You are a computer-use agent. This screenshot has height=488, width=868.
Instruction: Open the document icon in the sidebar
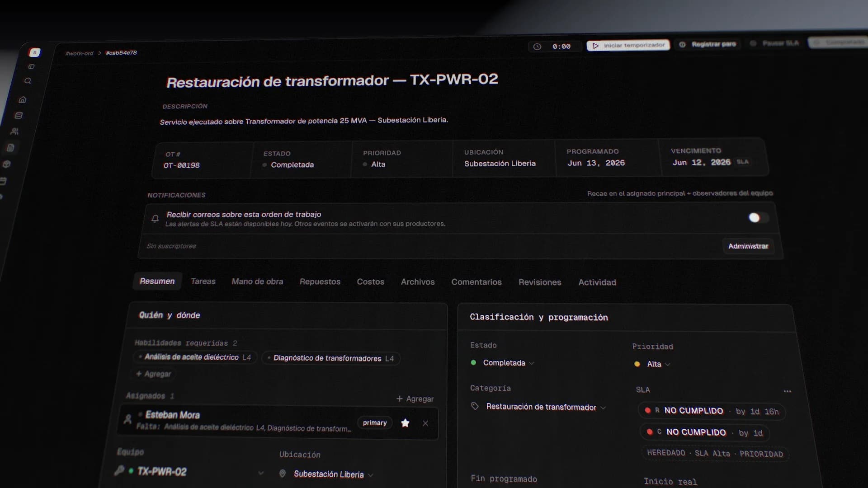(x=10, y=147)
